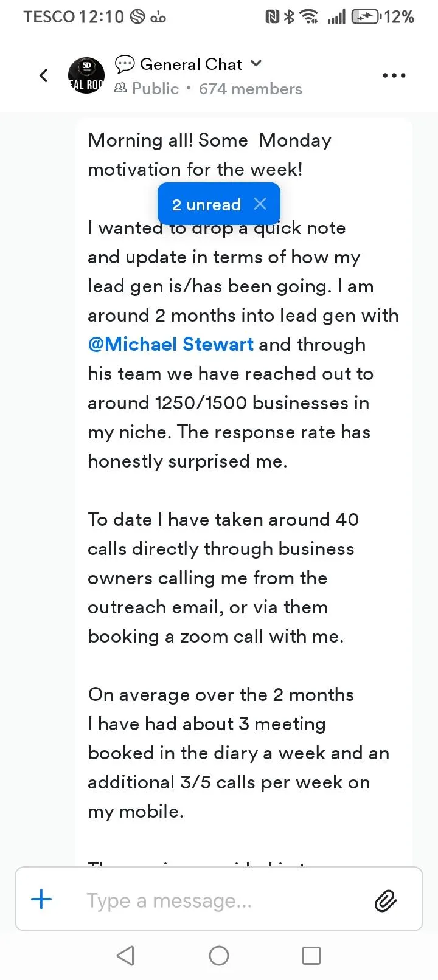Tap the back arrow in header

[x=43, y=75]
